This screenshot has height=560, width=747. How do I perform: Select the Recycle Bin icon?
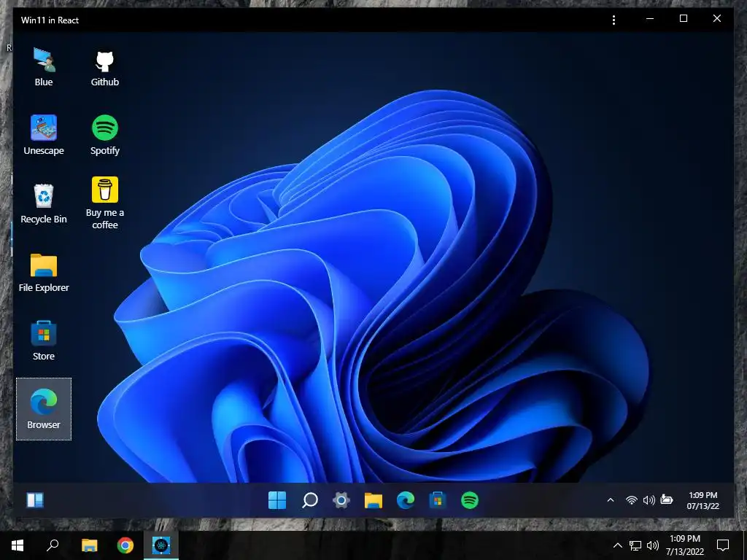pyautogui.click(x=44, y=204)
